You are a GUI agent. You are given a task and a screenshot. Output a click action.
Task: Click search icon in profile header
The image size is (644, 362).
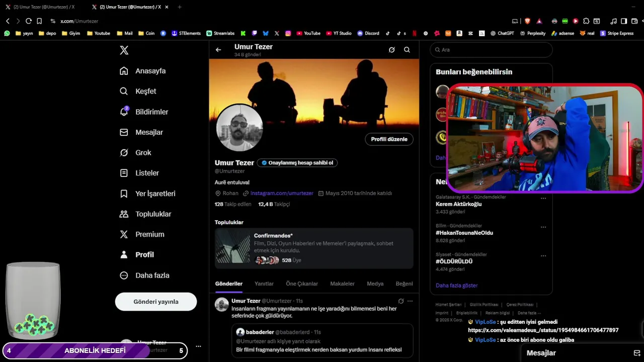407,50
